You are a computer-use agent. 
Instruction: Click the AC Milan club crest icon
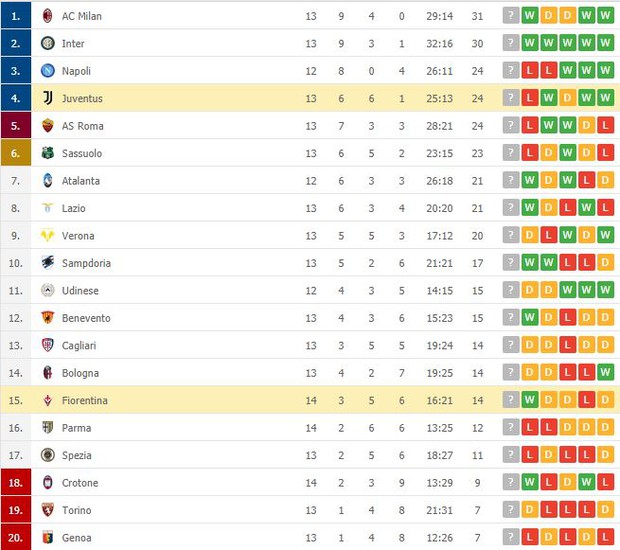tap(47, 16)
